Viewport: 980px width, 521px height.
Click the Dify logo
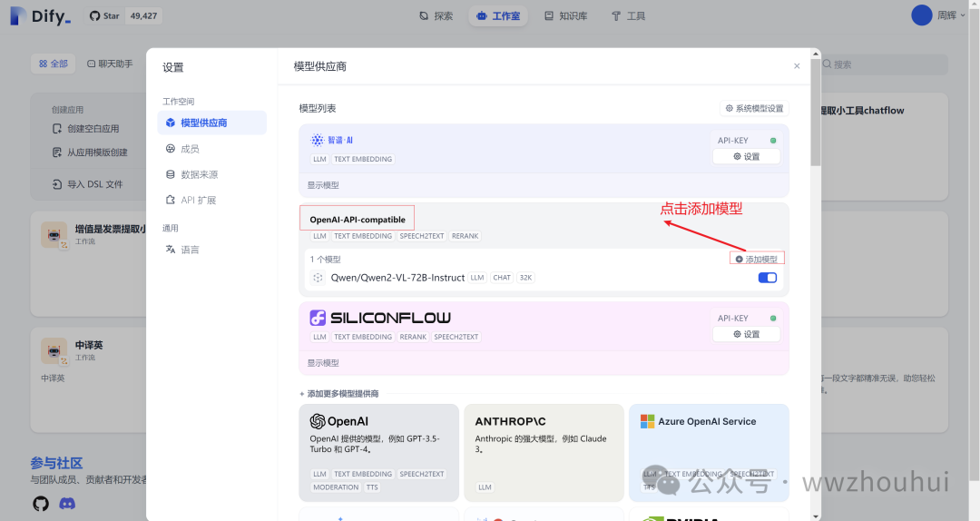click(x=40, y=15)
